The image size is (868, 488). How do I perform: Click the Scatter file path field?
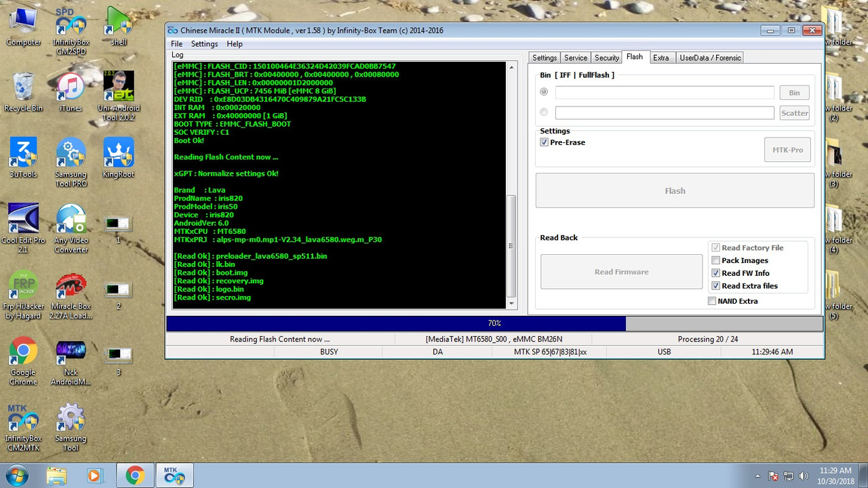pos(665,113)
